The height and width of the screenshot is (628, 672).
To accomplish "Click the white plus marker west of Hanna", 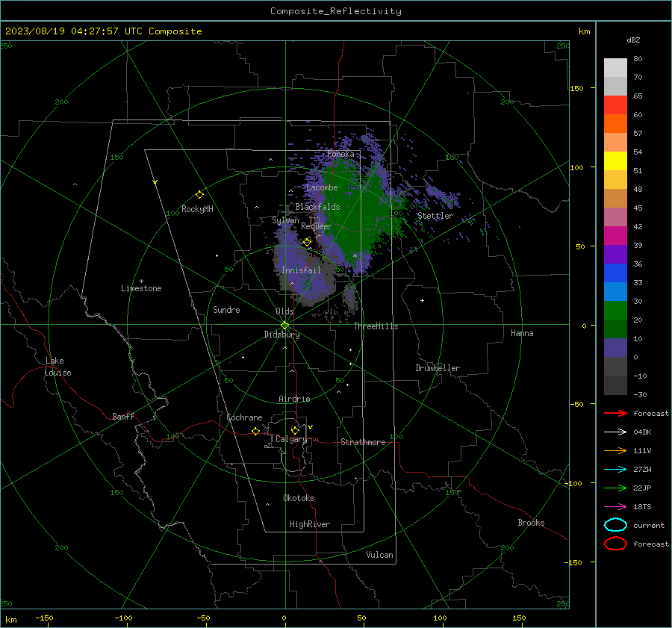I will click(422, 300).
